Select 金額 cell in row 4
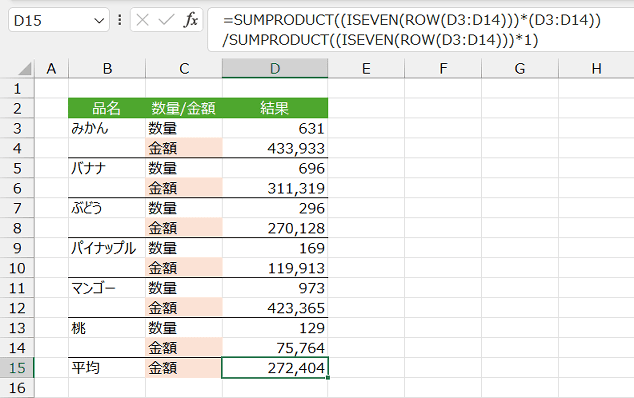This screenshot has width=634, height=398. (184, 148)
